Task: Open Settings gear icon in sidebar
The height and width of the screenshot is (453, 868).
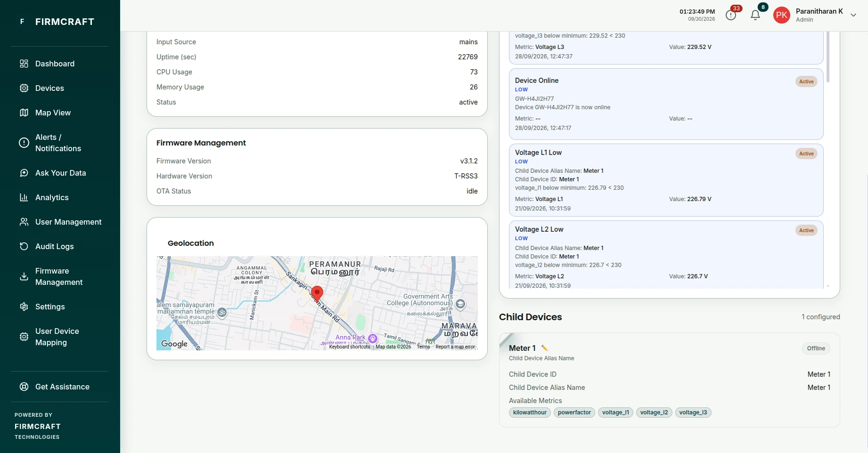Action: pos(24,307)
